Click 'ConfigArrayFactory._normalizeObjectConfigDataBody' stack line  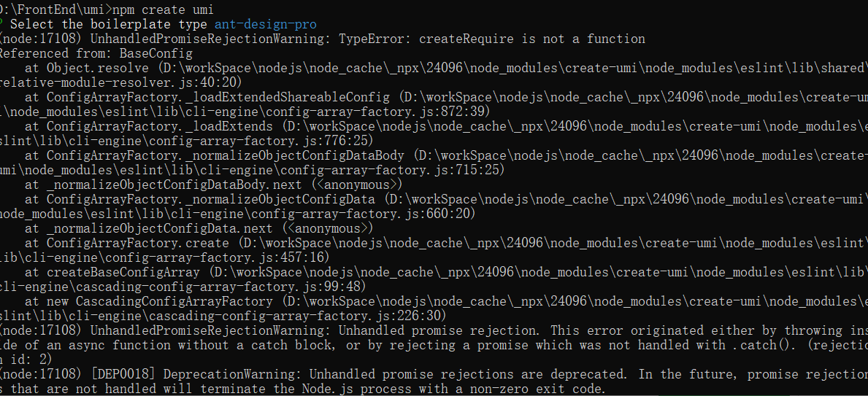coord(446,155)
